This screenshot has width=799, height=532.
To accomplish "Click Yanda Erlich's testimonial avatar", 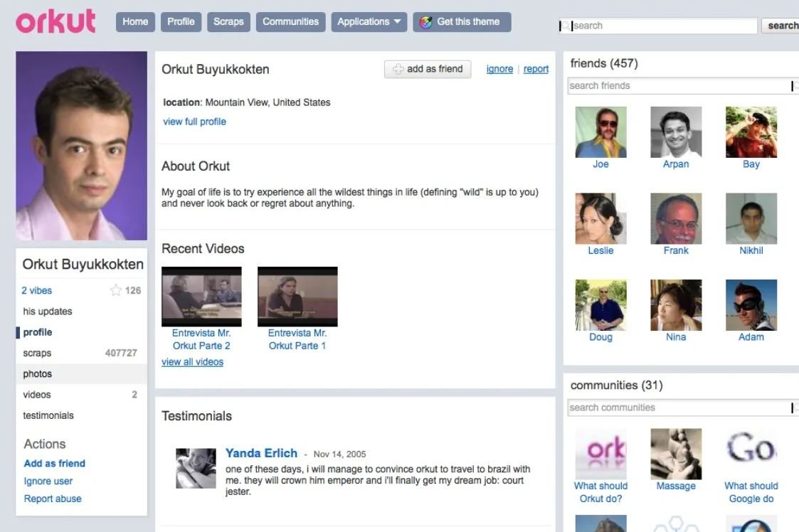I will point(196,468).
